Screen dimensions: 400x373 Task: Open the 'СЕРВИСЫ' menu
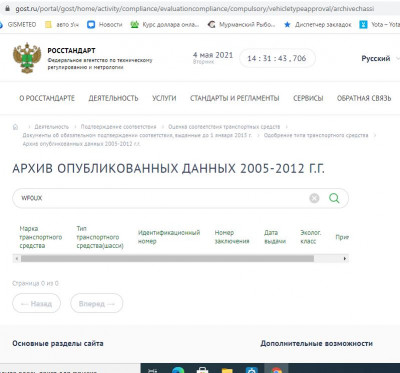308,98
